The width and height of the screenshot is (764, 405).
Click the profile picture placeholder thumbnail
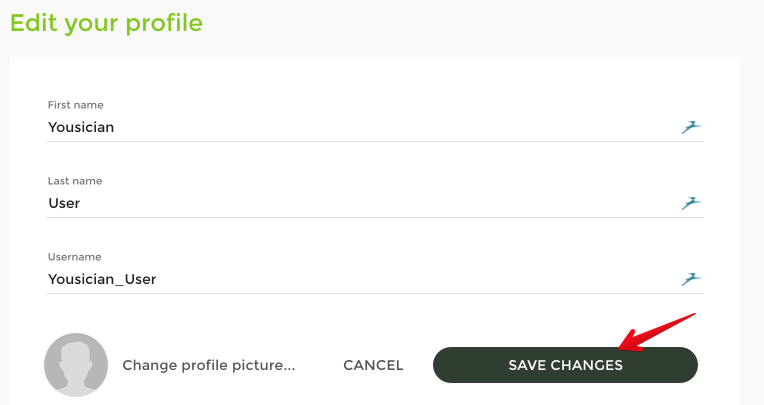[x=76, y=365]
